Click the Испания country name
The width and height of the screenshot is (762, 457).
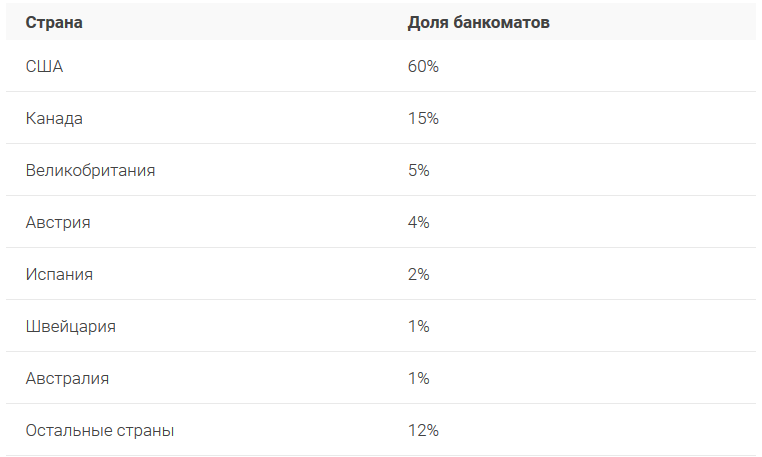pos(59,274)
